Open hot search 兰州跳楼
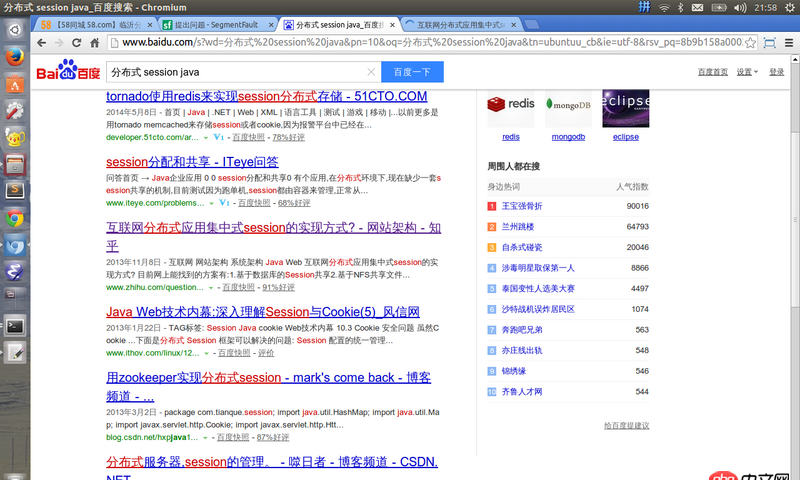800x480 pixels. pos(518,226)
